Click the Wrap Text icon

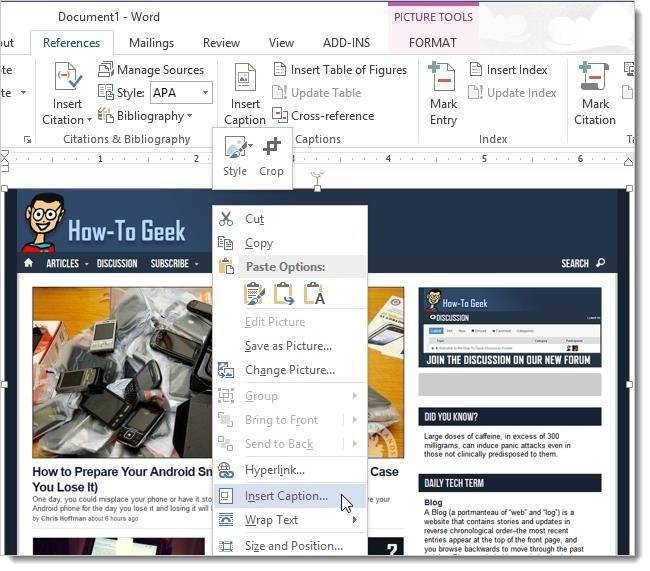[226, 520]
